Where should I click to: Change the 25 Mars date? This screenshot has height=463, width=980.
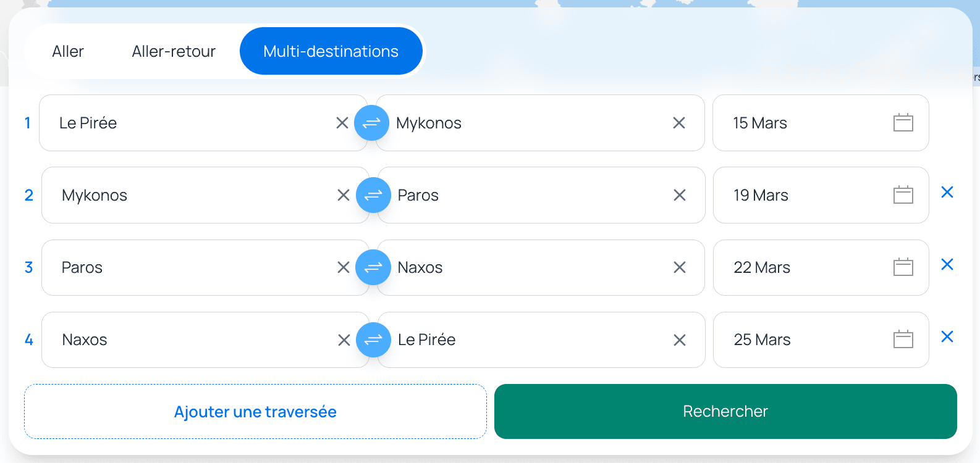coord(903,340)
